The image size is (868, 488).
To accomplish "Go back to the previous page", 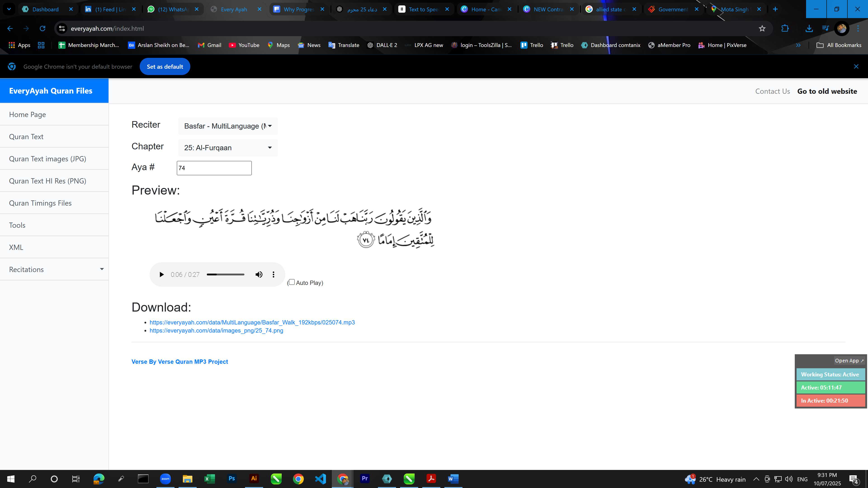I will click(x=10, y=29).
